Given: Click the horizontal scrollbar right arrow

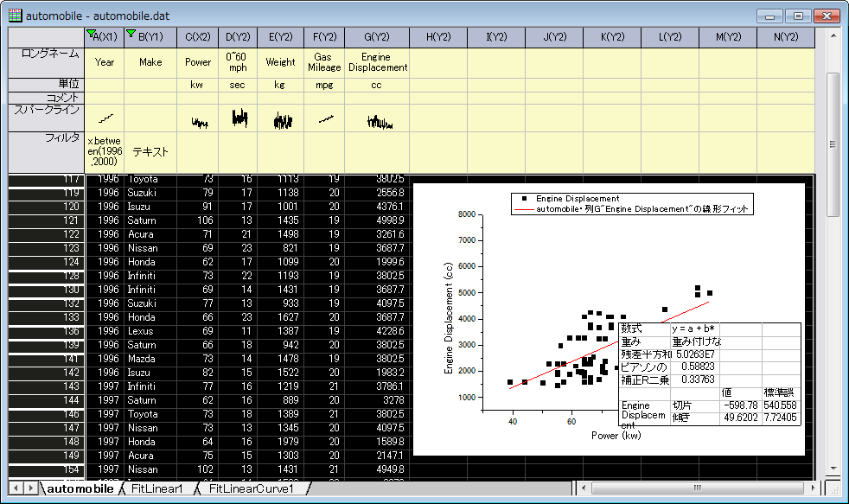Looking at the screenshot, I should [x=813, y=488].
